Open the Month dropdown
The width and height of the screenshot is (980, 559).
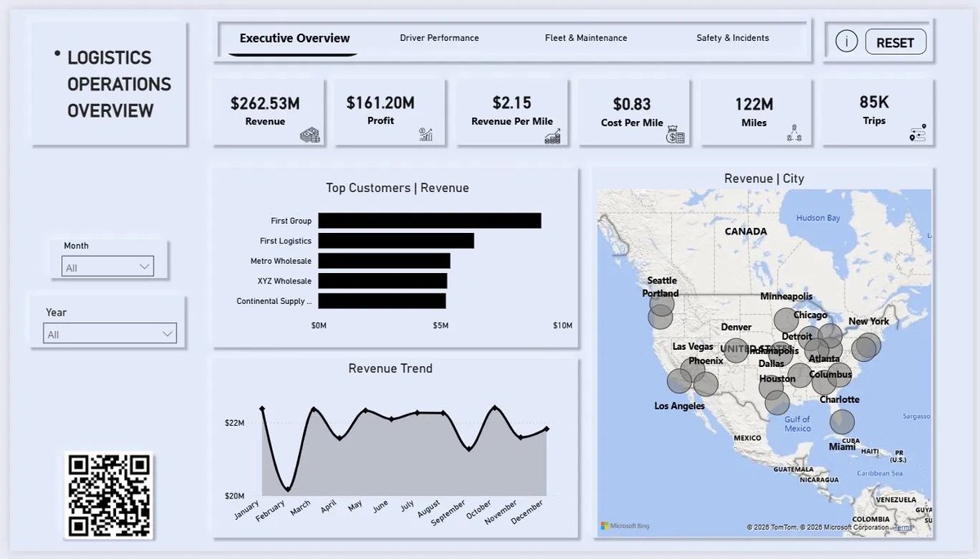pyautogui.click(x=108, y=267)
